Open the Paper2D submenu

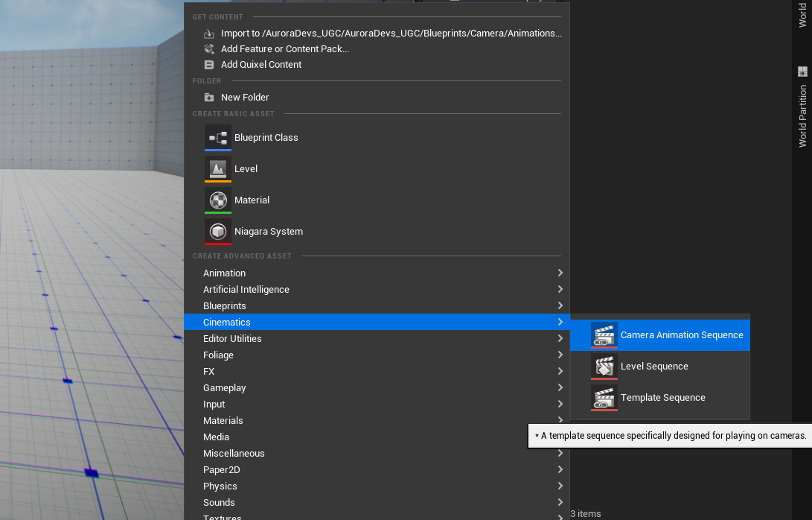click(222, 470)
